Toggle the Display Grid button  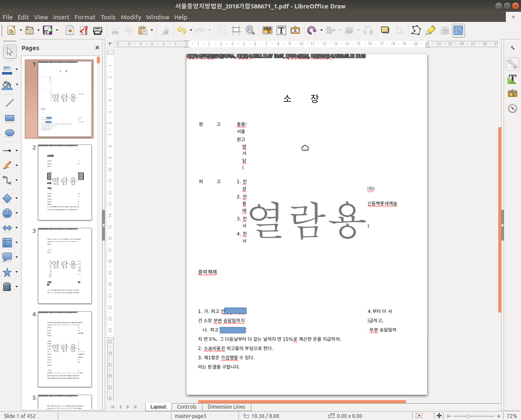click(222, 30)
